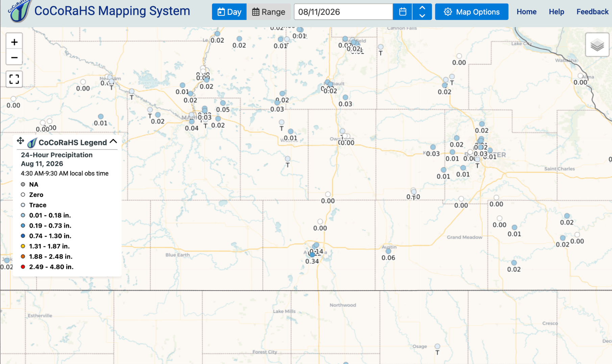Image resolution: width=612 pixels, height=364 pixels.
Task: Click the Lake City map label
Action: [521, 44]
